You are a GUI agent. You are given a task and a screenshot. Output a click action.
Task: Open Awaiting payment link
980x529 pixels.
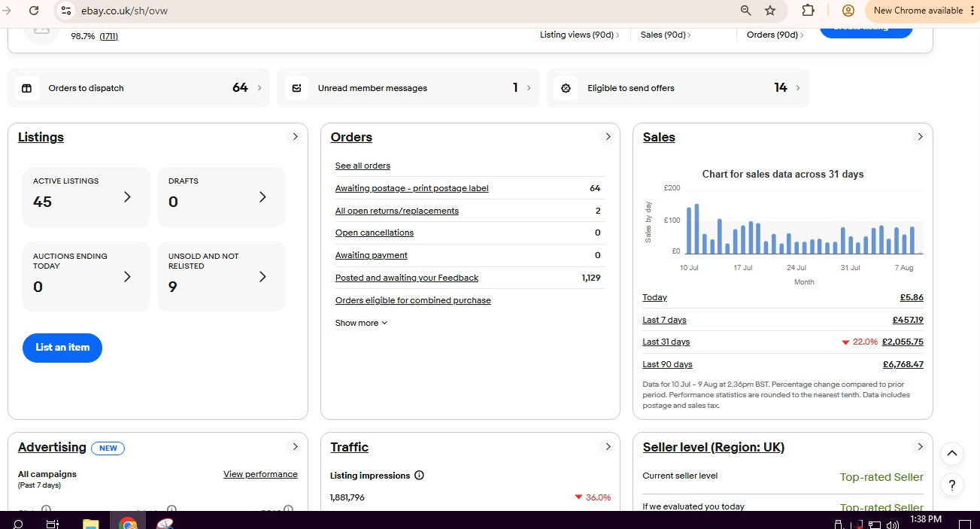click(x=371, y=255)
